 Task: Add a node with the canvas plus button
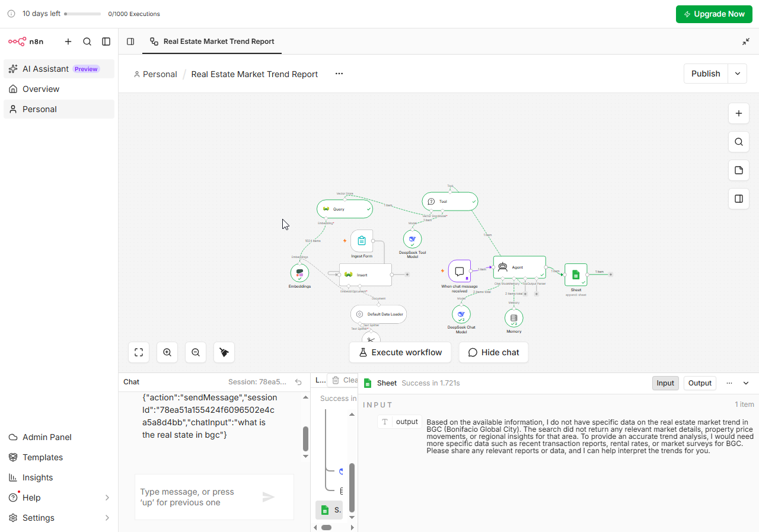[739, 113]
